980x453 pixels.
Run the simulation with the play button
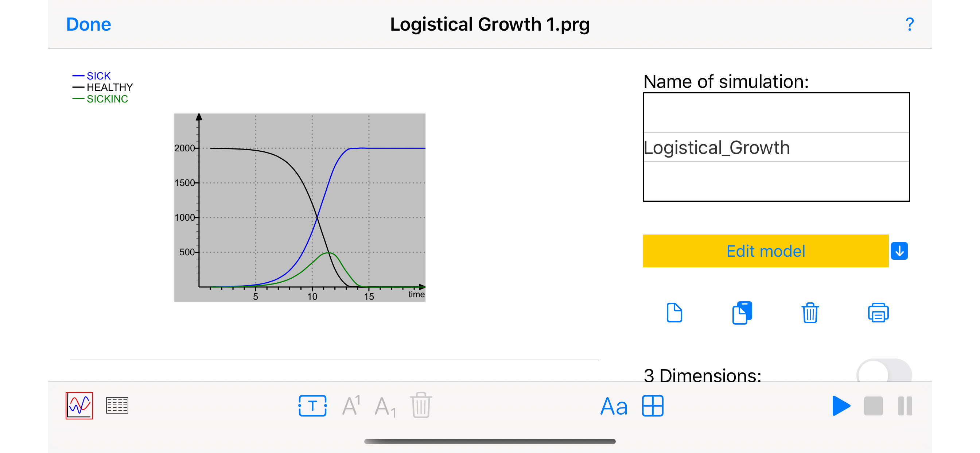[841, 406]
